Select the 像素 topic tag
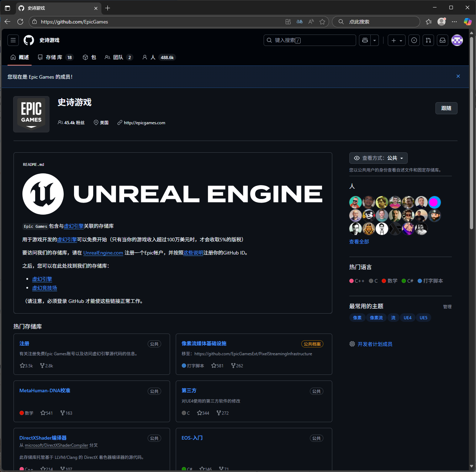The height and width of the screenshot is (472, 476). click(357, 318)
